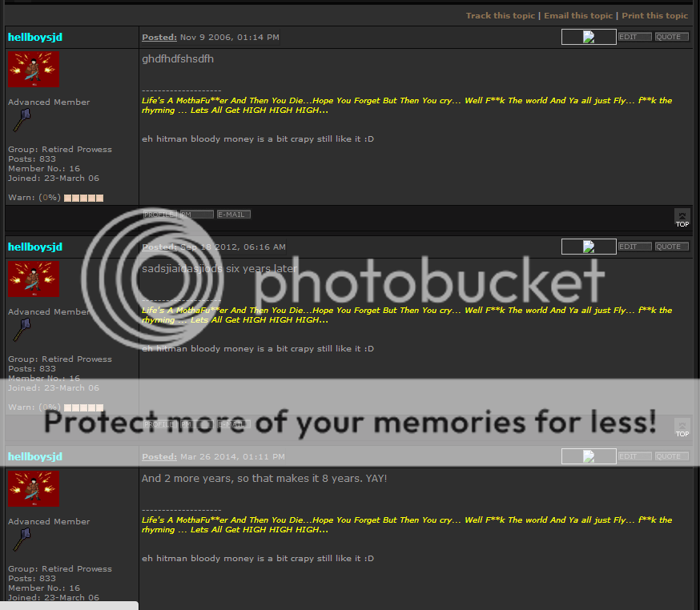Click the axe rank icon in first post
The image size is (700, 610).
(x=22, y=121)
